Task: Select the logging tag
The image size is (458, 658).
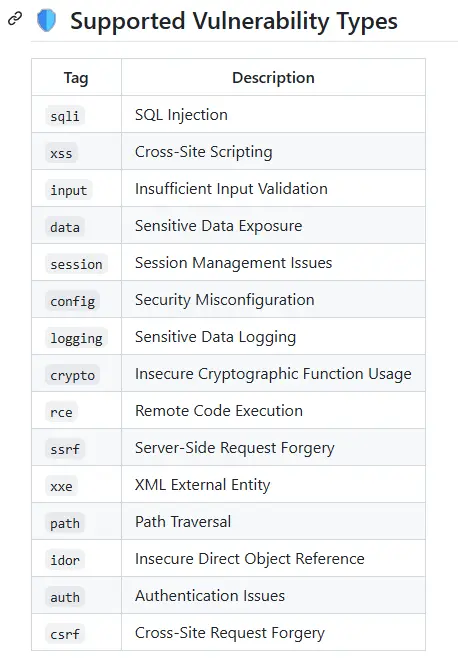Action: [x=76, y=338]
